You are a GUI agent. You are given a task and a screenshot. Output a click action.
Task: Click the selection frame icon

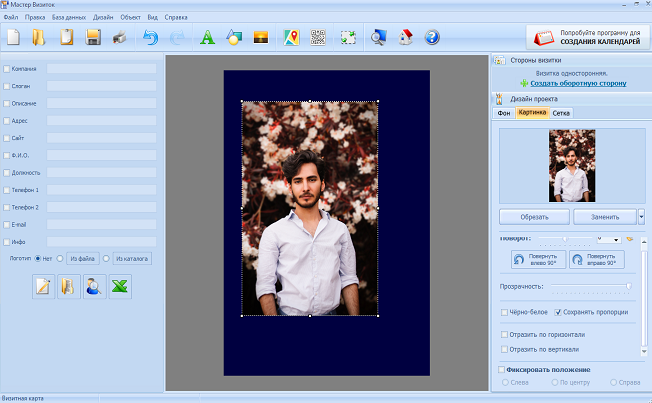point(348,37)
